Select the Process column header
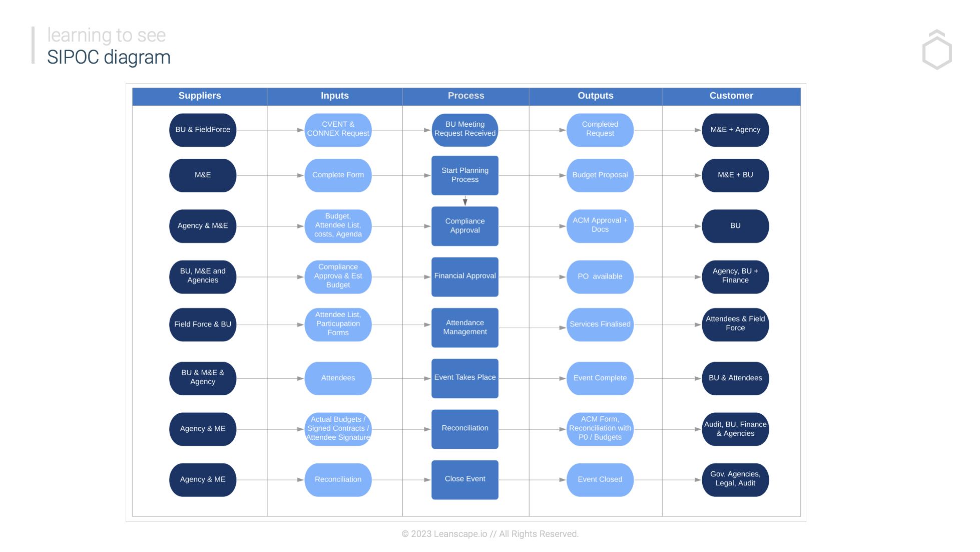This screenshot has width=980, height=552. (x=466, y=95)
